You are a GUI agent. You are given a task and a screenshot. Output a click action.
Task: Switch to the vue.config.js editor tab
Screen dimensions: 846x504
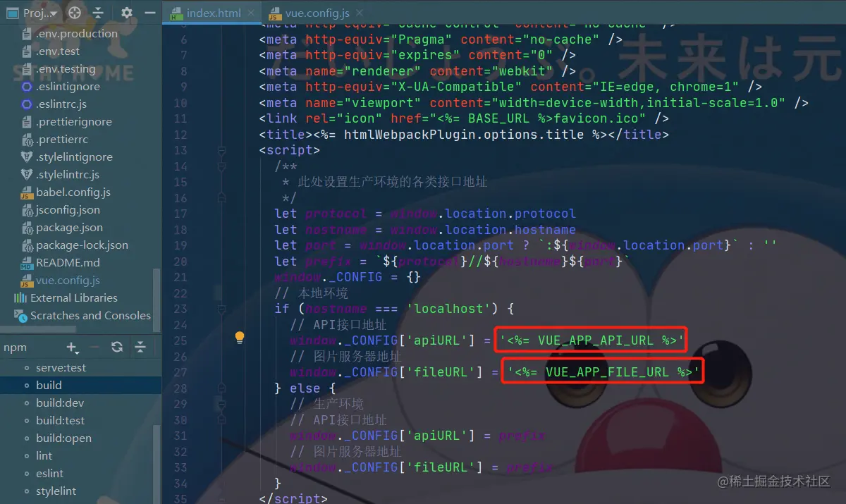[x=317, y=13]
